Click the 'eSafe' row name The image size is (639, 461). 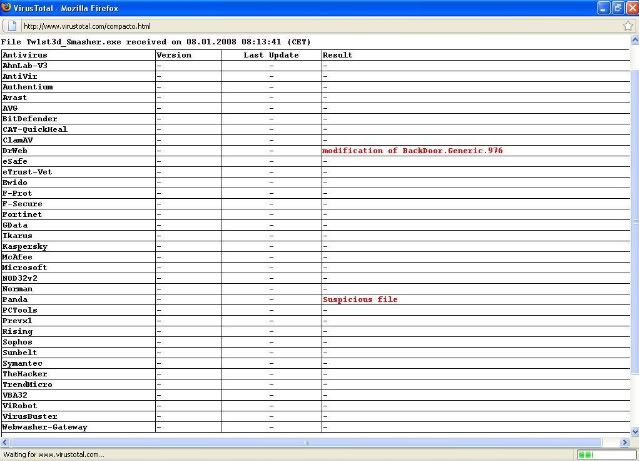point(15,161)
